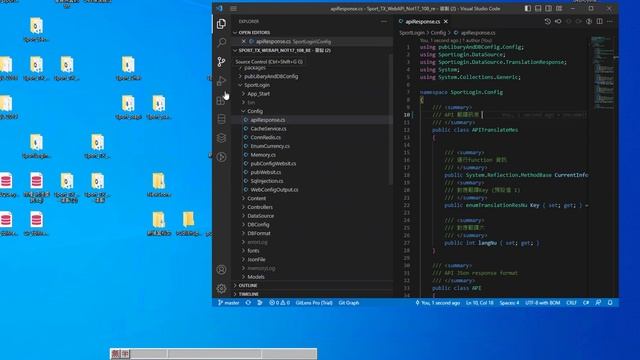Click UTF-8 with BOM encoding in status bar
The height and width of the screenshot is (360, 640).
coord(542,303)
